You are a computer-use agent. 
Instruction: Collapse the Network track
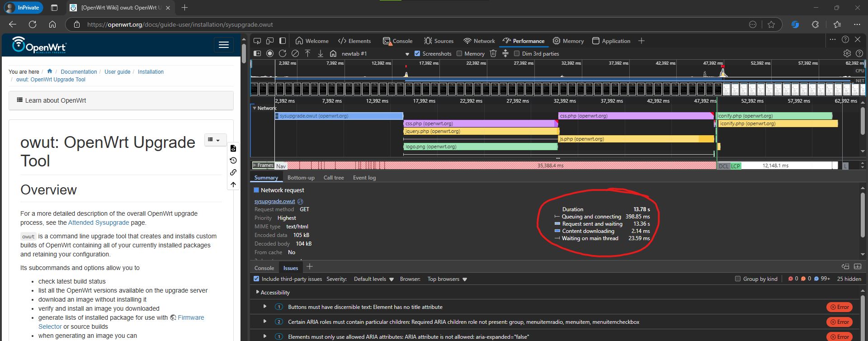click(255, 108)
